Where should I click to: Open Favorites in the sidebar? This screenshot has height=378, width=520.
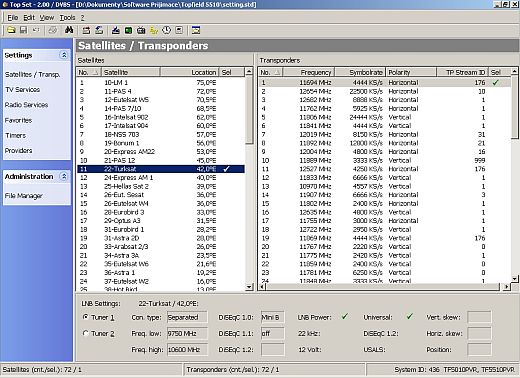(x=18, y=120)
